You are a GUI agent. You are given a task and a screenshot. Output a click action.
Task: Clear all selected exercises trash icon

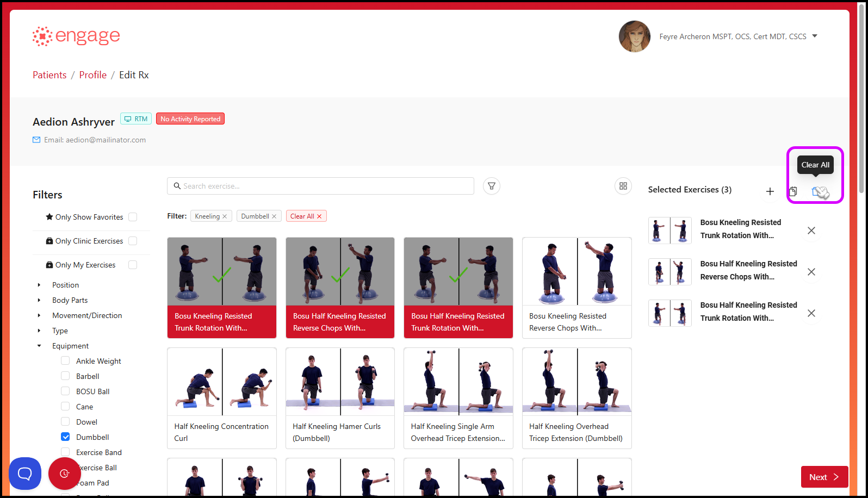point(816,191)
